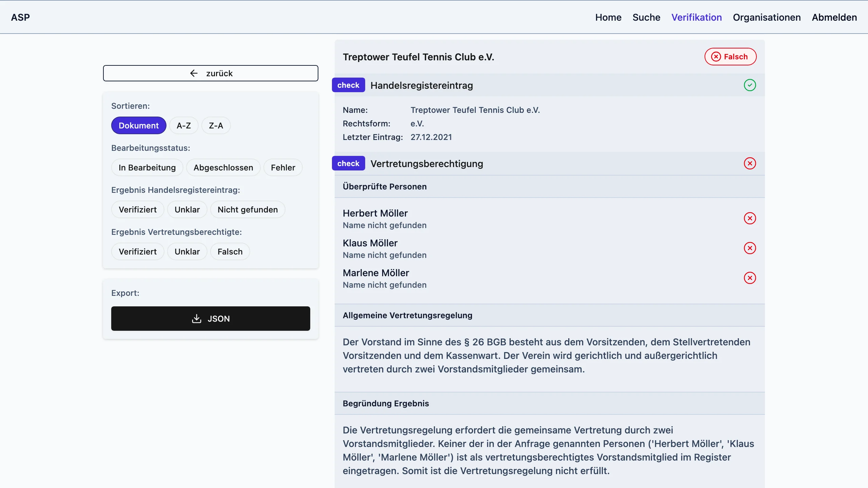Click the red X icon next to Klaus Möller

click(750, 248)
